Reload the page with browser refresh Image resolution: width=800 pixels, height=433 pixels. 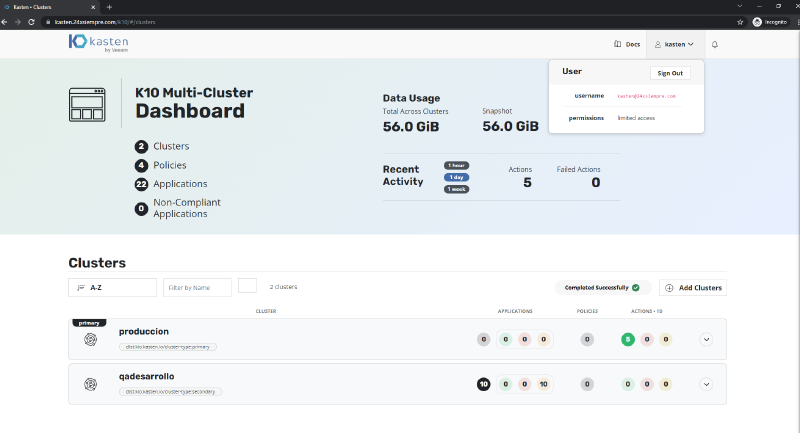pos(31,22)
